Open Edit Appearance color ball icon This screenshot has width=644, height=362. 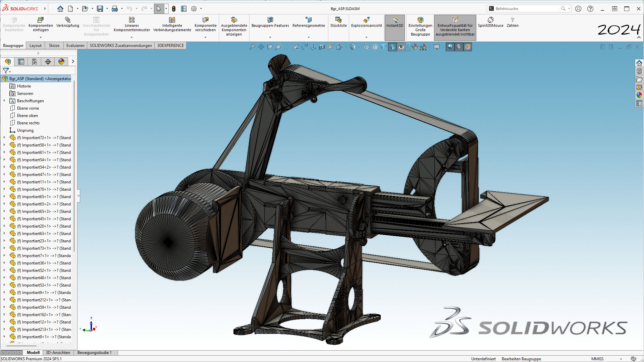[415, 47]
